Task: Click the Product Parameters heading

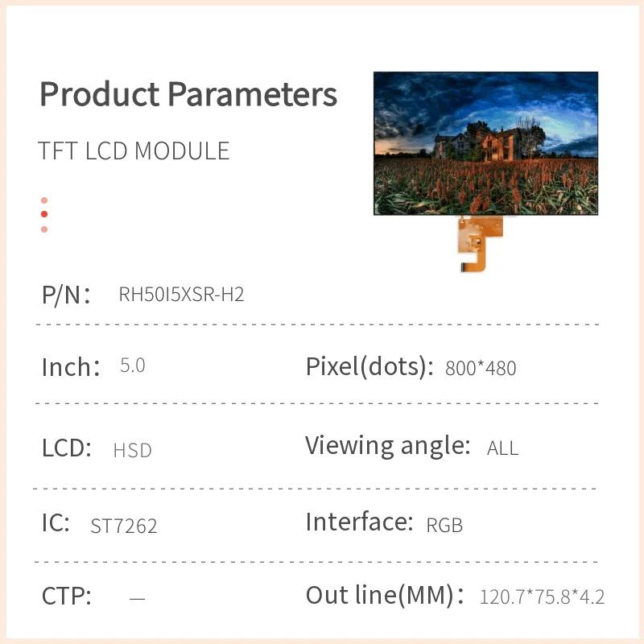Action: pos(188,94)
